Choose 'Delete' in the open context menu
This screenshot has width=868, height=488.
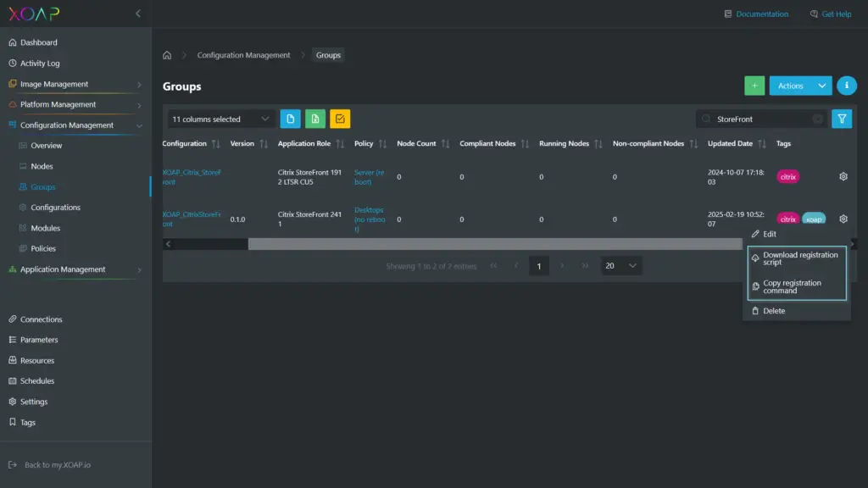tap(771, 311)
